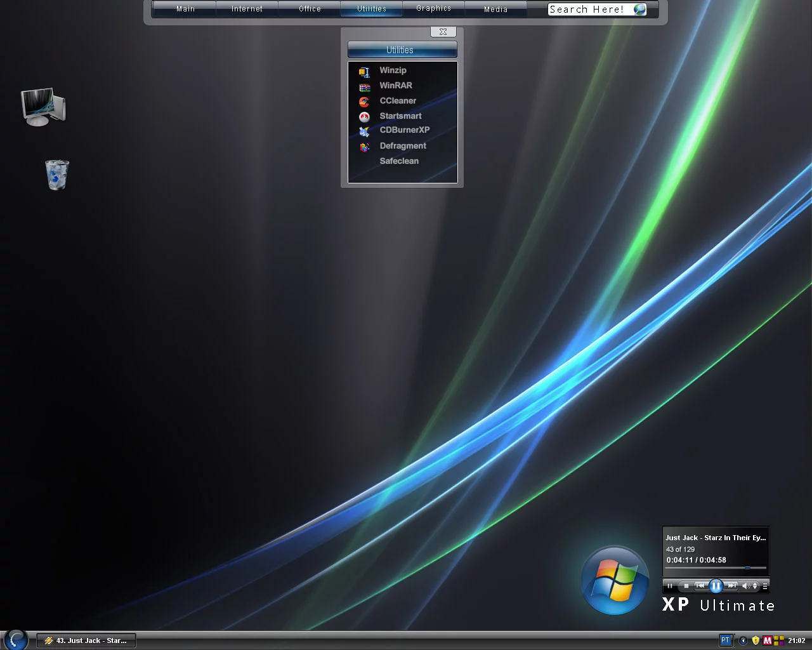
Task: Switch to the Graphics menu tab
Action: [x=433, y=9]
